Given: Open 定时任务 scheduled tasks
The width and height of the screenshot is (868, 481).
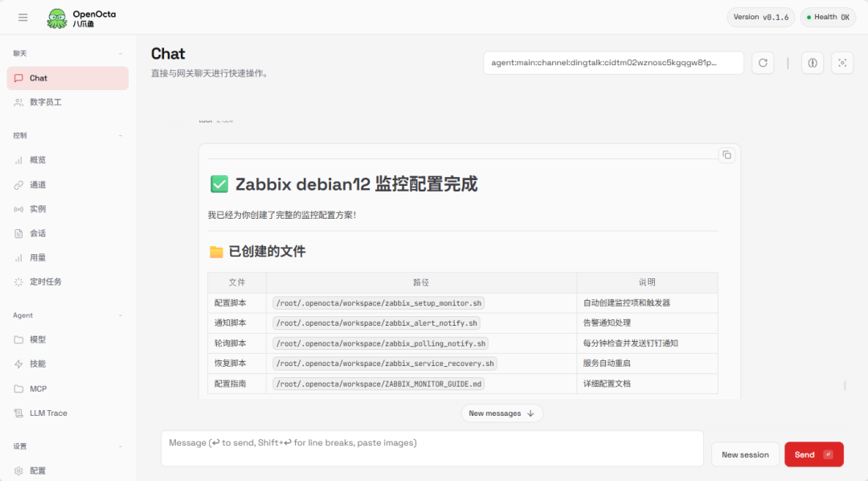Looking at the screenshot, I should click(x=68, y=282).
